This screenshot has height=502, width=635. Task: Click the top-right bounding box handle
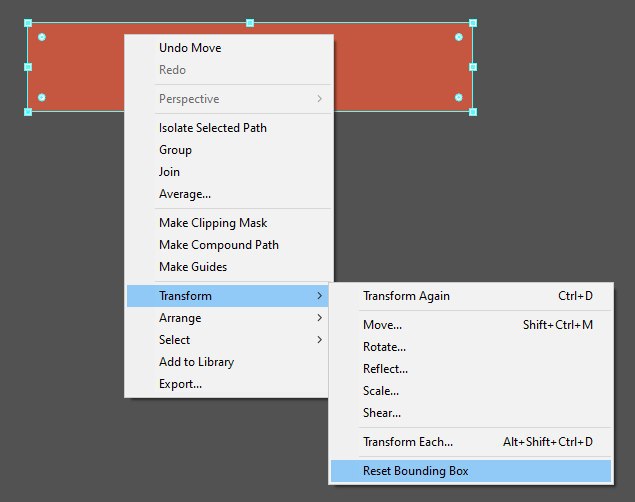[473, 23]
